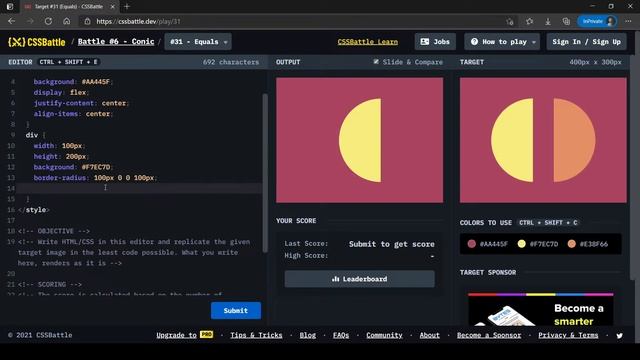
Task: Click the browser address bar URL
Action: [x=138, y=21]
